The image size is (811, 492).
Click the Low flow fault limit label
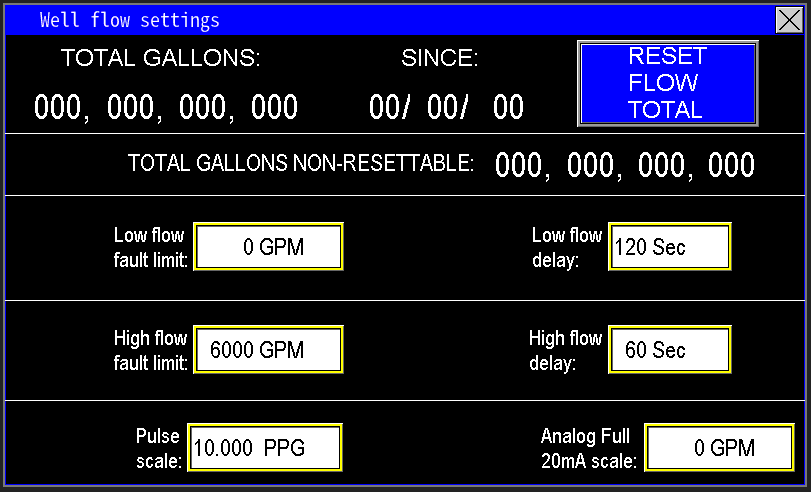point(149,247)
